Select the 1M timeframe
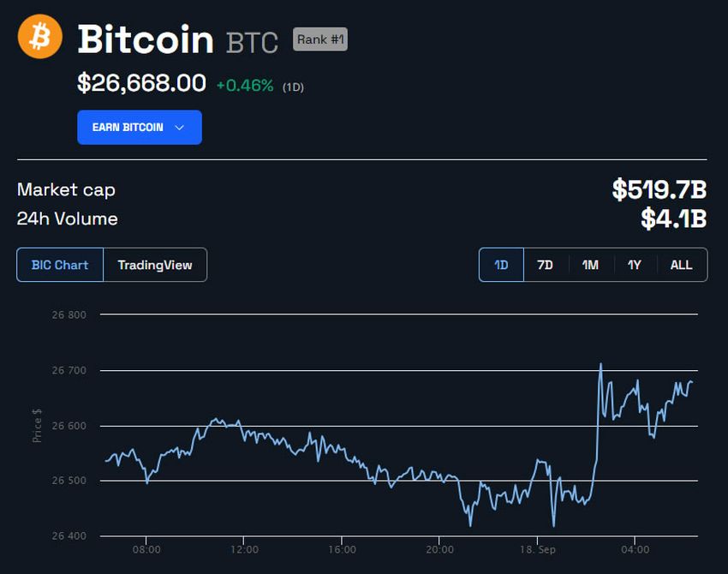Screen dimensions: 728x574 [x=590, y=265]
